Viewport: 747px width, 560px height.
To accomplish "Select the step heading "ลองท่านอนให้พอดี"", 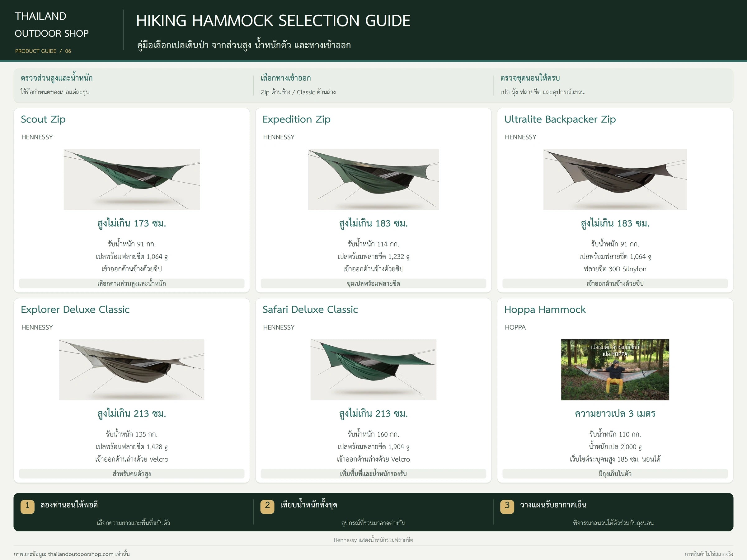I will [x=69, y=505].
